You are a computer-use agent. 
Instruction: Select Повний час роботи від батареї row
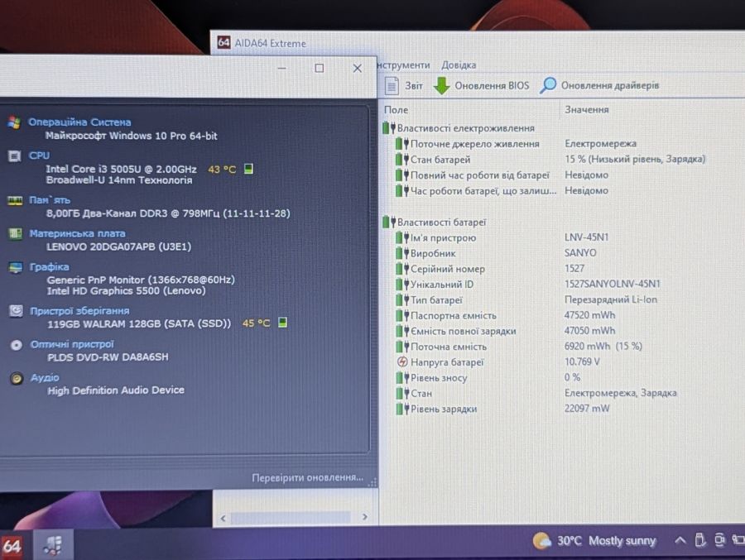point(502,175)
